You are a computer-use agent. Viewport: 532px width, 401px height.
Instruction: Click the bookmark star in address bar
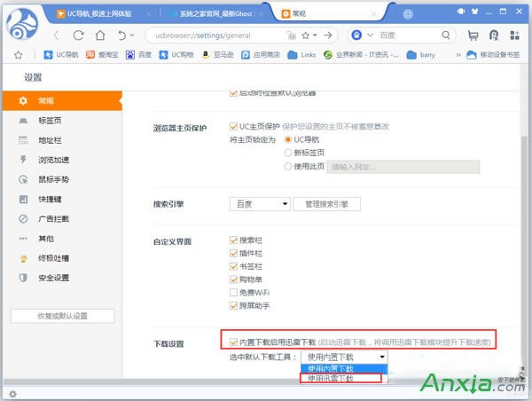click(x=304, y=35)
